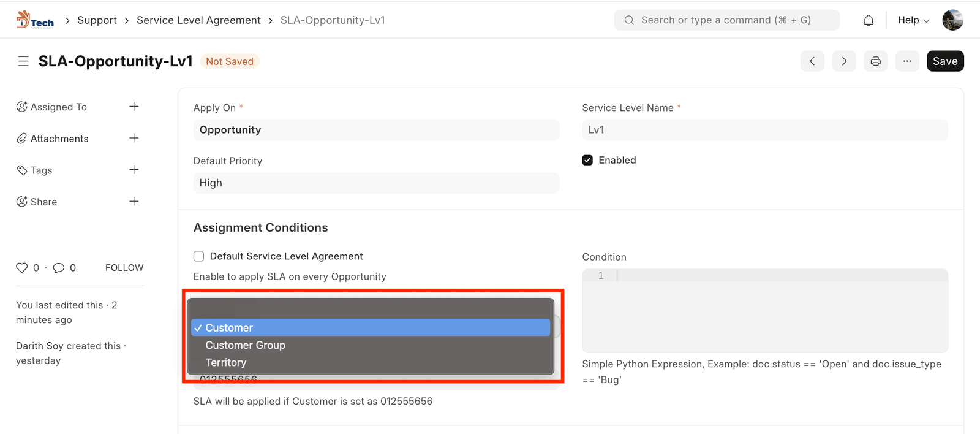Uncheck the Enabled checkbox

point(587,161)
